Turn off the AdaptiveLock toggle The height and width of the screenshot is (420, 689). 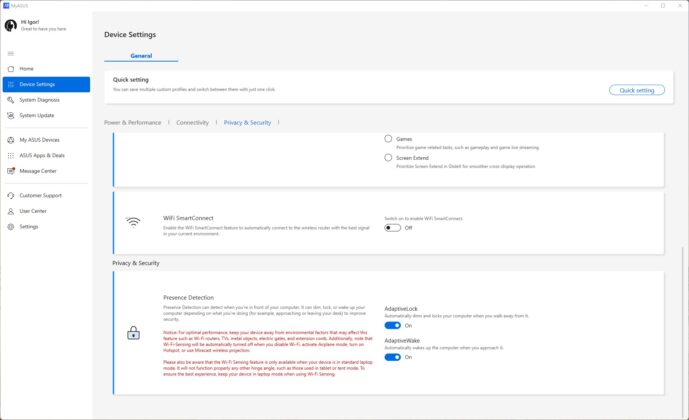coord(392,326)
